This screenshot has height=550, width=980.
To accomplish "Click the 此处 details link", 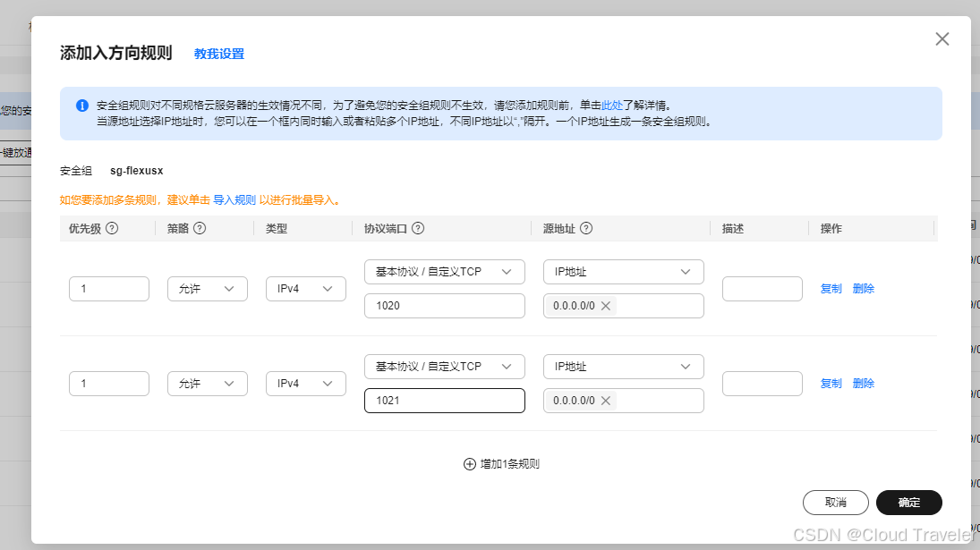I will (x=612, y=106).
